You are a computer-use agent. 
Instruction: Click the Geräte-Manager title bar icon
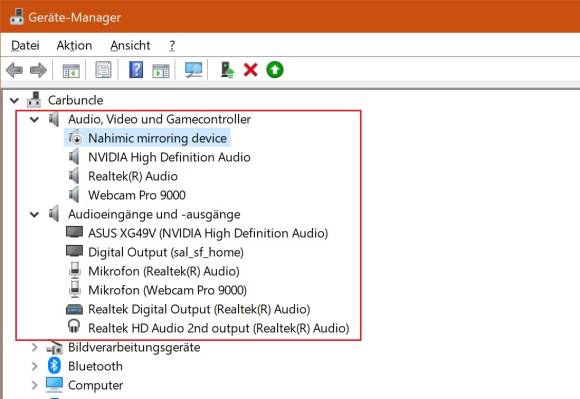(x=16, y=16)
